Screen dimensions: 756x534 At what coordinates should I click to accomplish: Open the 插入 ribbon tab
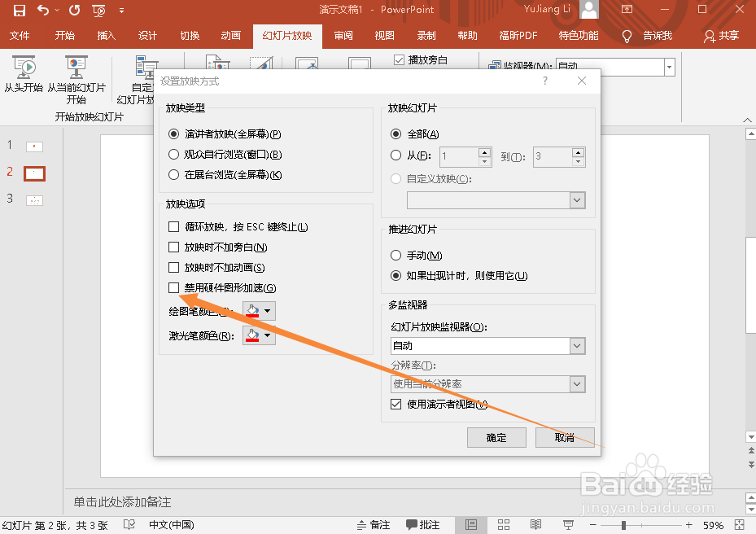click(106, 36)
